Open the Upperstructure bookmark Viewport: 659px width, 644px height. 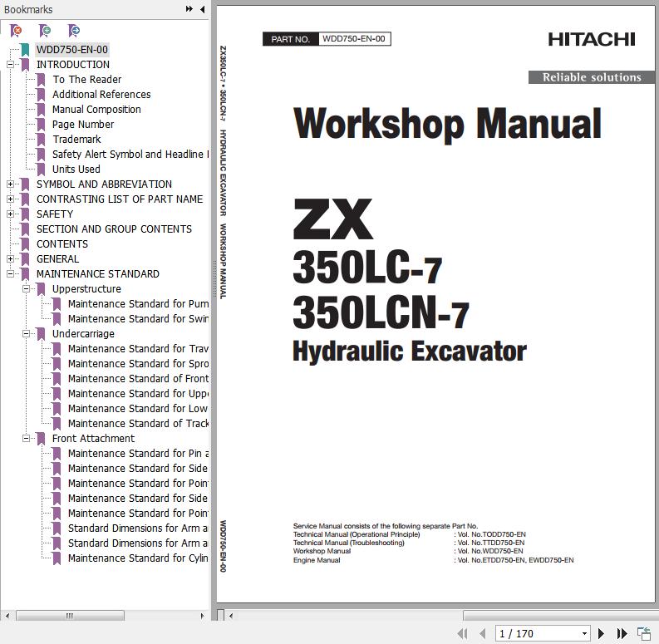86,289
